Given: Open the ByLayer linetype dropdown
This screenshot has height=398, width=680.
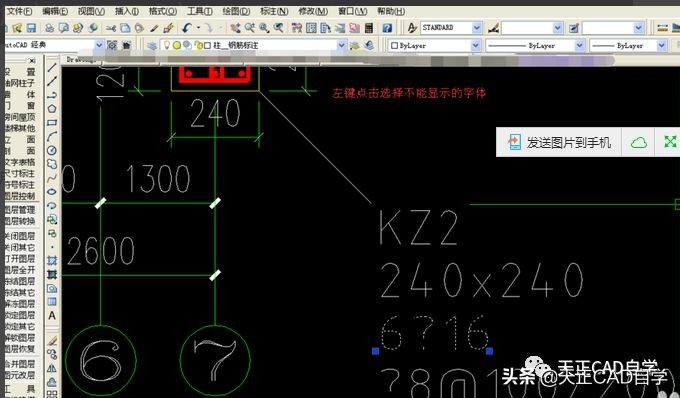Looking at the screenshot, I should [580, 45].
